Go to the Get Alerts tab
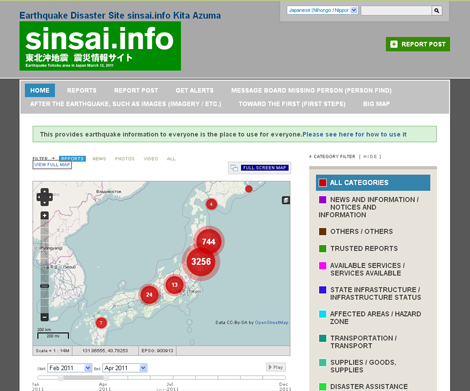The width and height of the screenshot is (470, 391). (x=194, y=90)
